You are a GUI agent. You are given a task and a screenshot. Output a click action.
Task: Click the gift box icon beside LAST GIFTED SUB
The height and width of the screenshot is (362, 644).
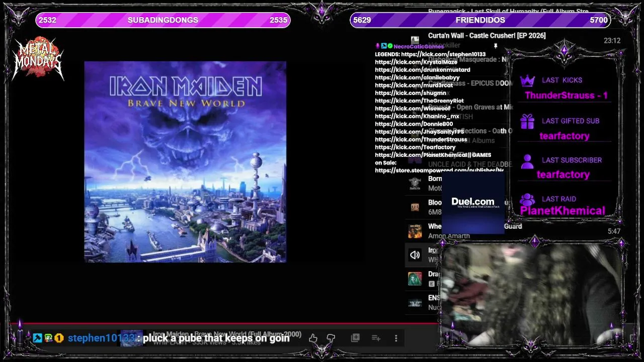pos(527,121)
